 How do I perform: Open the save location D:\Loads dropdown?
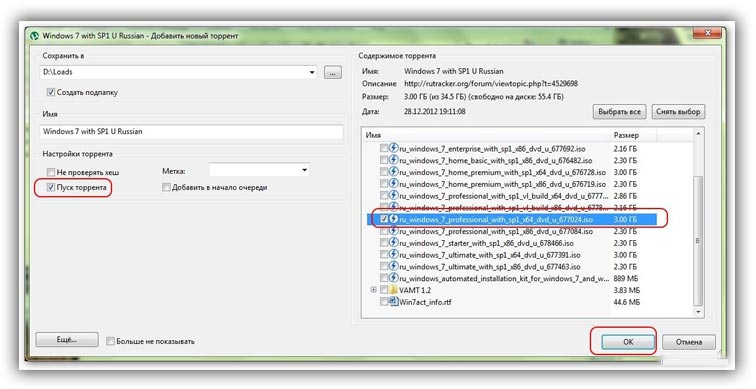tap(312, 73)
